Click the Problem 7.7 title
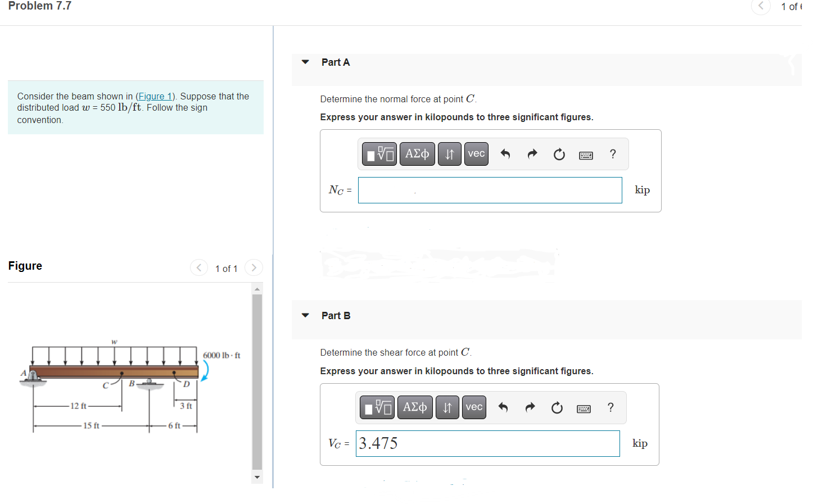The image size is (814, 504). coord(40,6)
